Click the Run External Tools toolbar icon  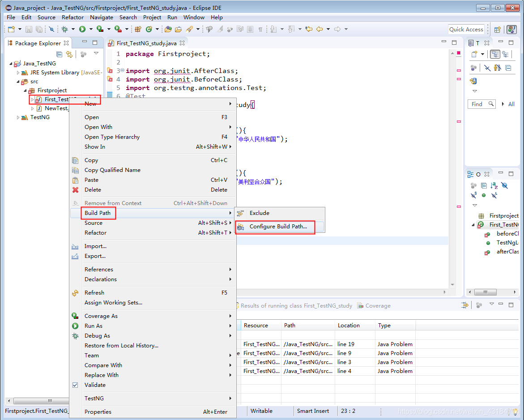click(x=118, y=30)
